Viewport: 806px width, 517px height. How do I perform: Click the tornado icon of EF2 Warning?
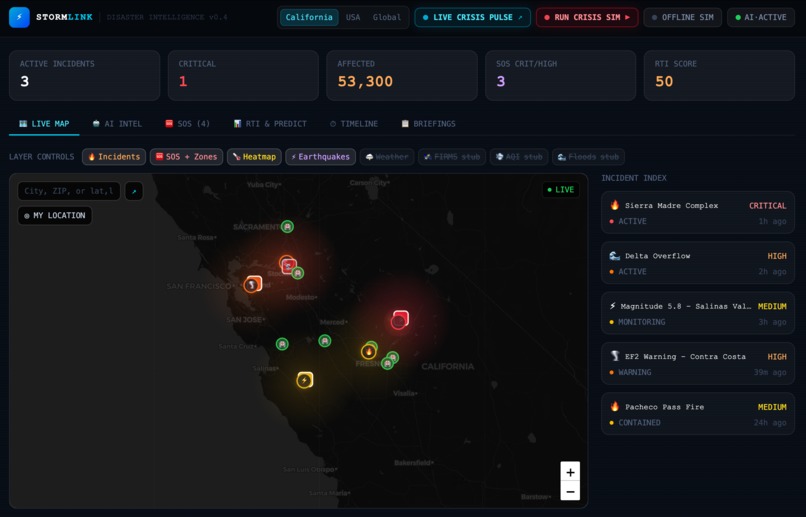coord(614,356)
